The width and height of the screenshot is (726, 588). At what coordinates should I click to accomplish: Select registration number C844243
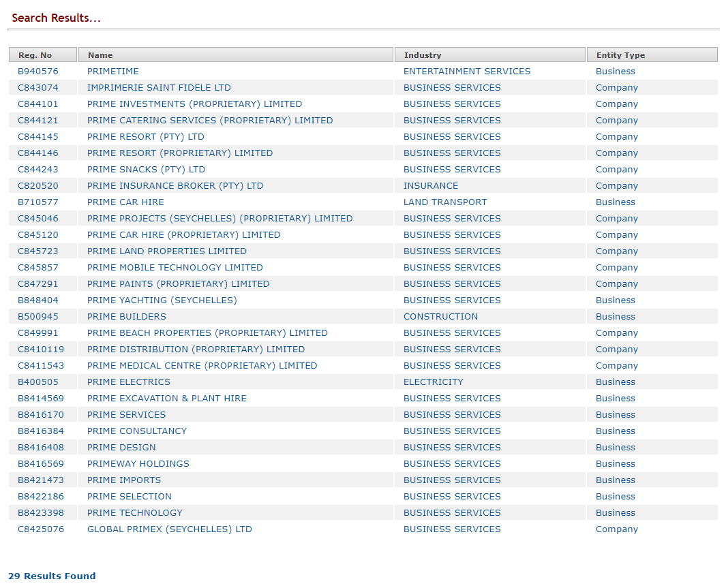pos(38,170)
